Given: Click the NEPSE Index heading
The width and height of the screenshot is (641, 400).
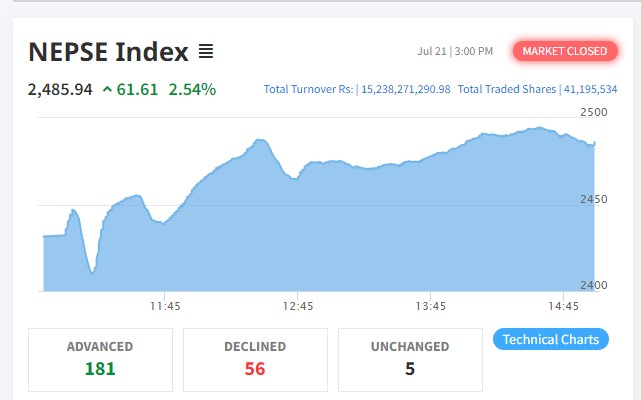Looking at the screenshot, I should point(108,51).
